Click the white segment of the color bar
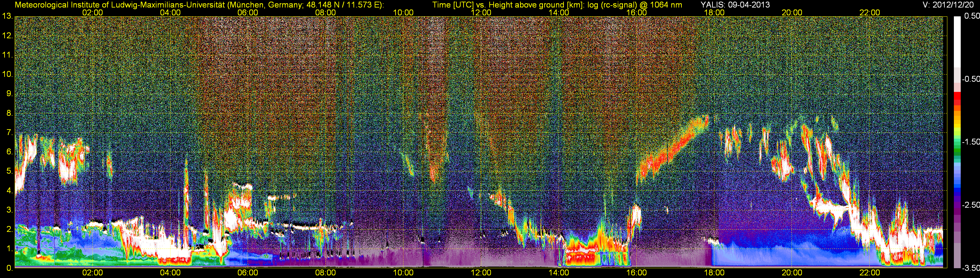The image size is (980, 278). tap(957, 42)
